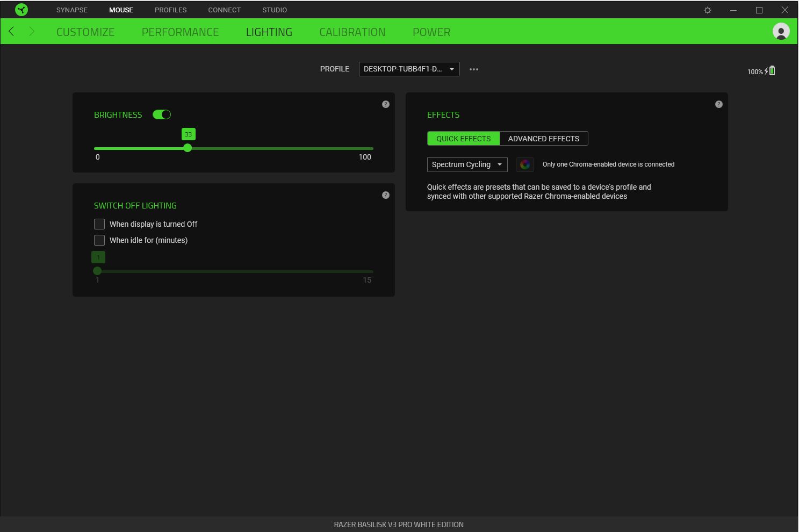This screenshot has width=799, height=532.
Task: Enable 'When idle for (minutes)' checkbox
Action: [x=99, y=240]
